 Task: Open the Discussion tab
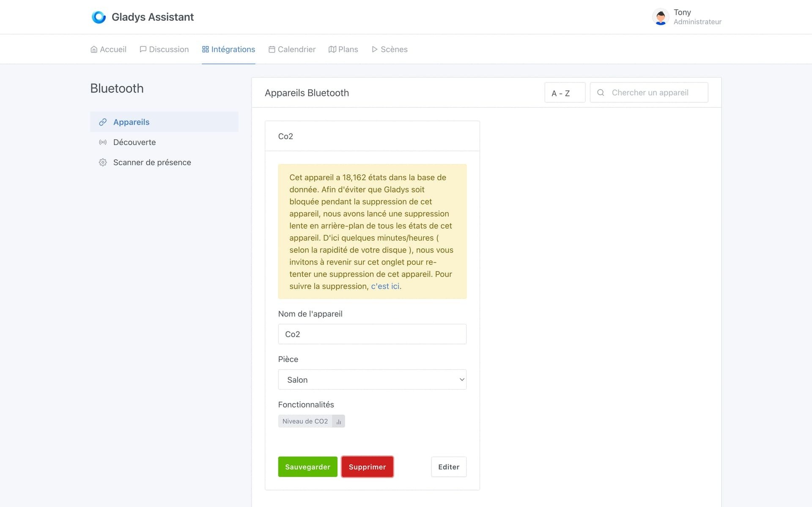coord(164,49)
